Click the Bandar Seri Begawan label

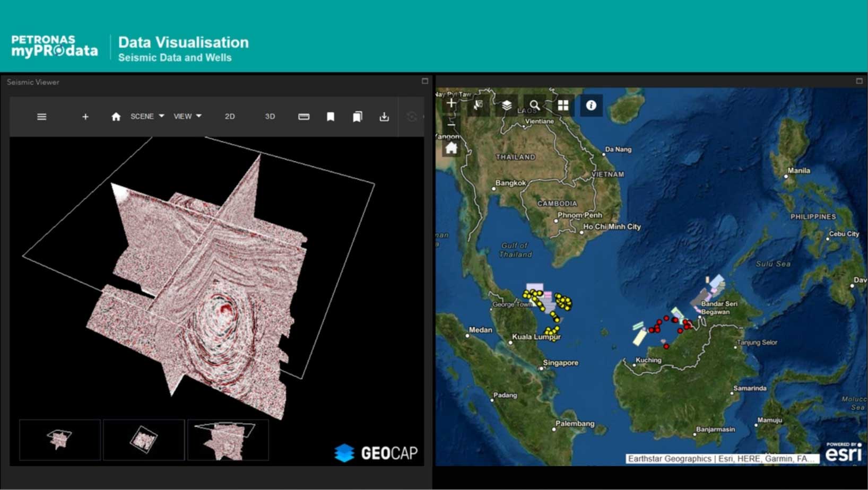(719, 308)
